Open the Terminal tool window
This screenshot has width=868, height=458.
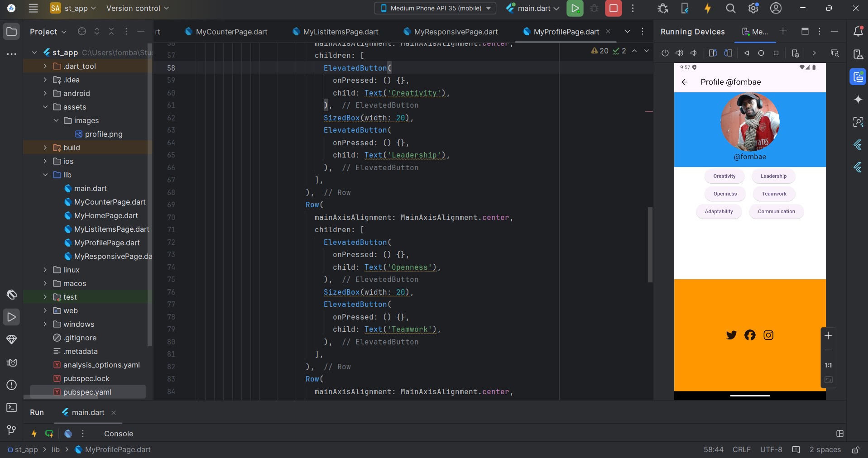coord(12,408)
